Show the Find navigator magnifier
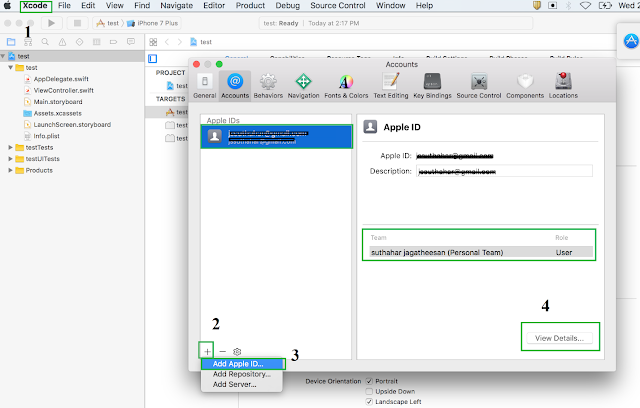 tap(45, 42)
